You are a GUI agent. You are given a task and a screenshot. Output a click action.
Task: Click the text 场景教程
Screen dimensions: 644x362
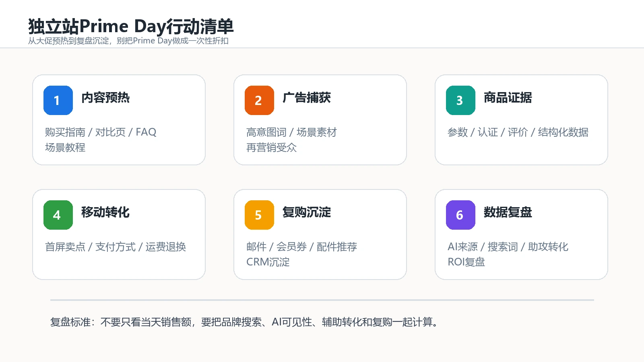pyautogui.click(x=65, y=148)
